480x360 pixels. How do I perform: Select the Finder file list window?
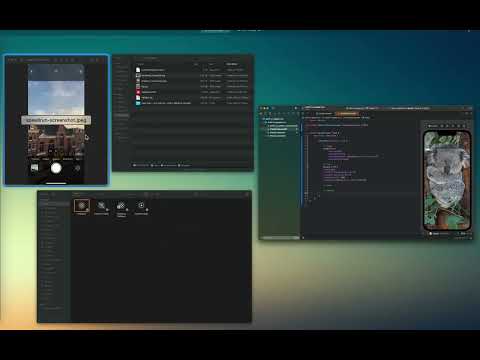[183, 113]
